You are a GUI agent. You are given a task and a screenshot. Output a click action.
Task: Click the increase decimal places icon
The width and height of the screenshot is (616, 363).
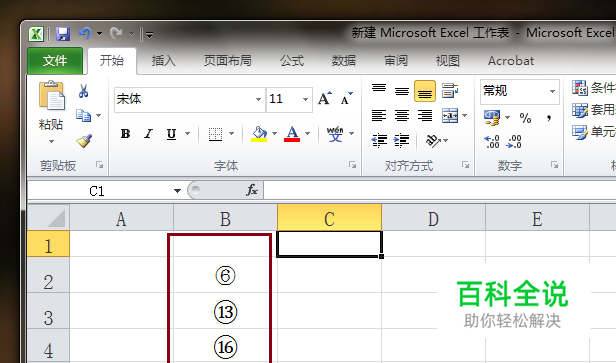[492, 141]
